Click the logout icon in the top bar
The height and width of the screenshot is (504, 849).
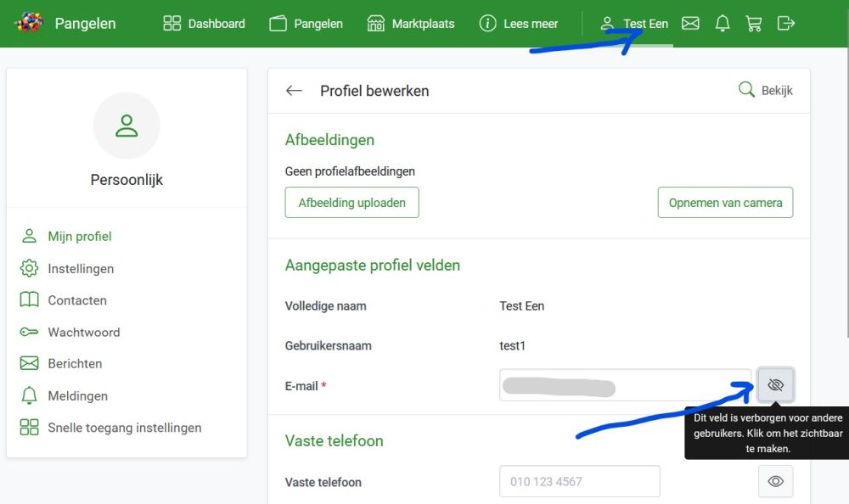coord(785,23)
